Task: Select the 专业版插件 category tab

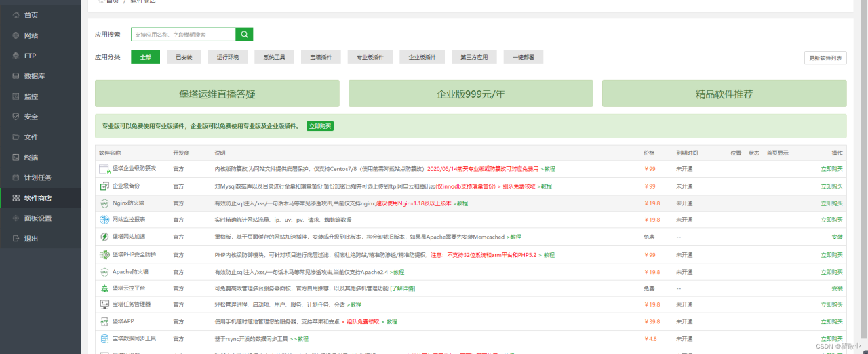Action: 370,57
